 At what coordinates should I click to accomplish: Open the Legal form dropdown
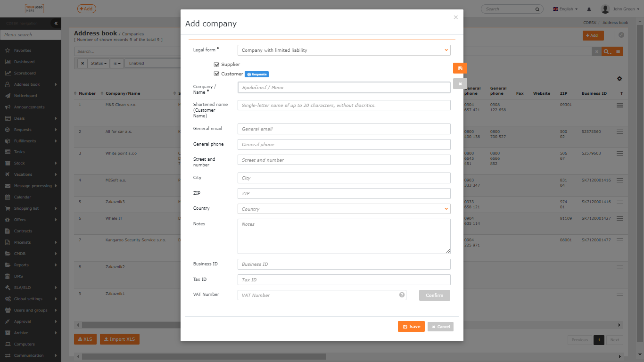[x=344, y=50]
